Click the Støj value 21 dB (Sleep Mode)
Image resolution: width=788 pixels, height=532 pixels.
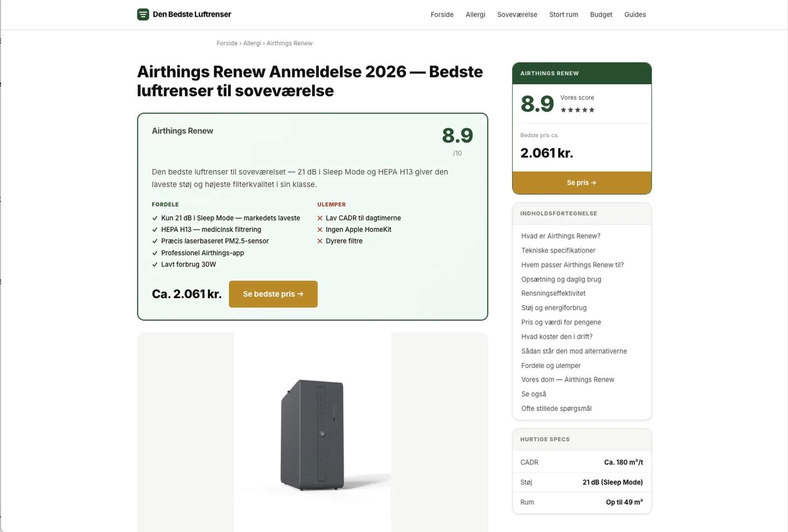pos(613,482)
